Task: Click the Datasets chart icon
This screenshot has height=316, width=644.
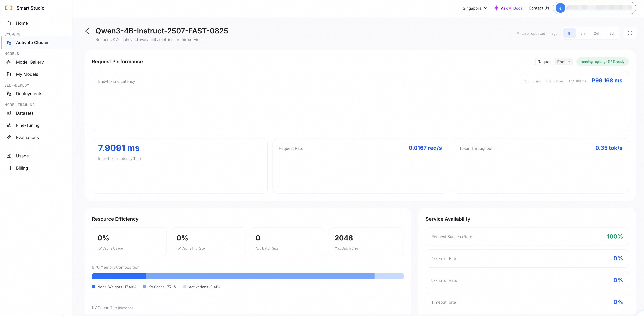Action: [x=9, y=113]
